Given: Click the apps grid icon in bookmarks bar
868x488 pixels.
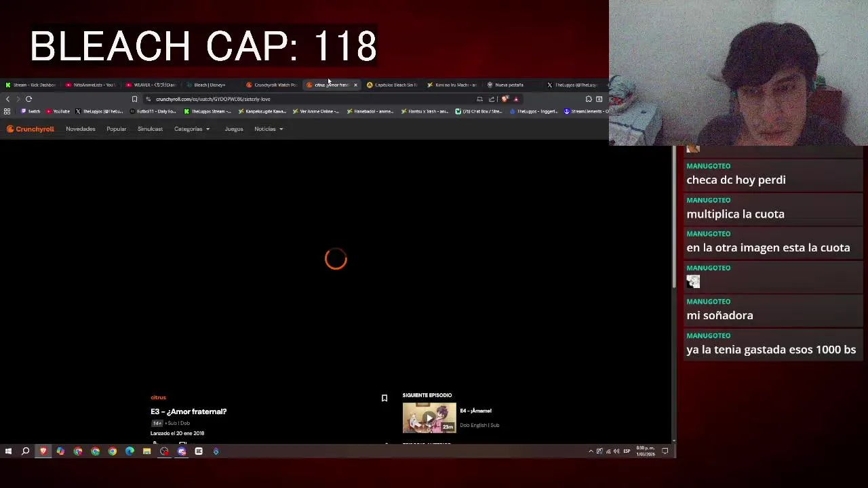Looking at the screenshot, I should click(x=7, y=111).
